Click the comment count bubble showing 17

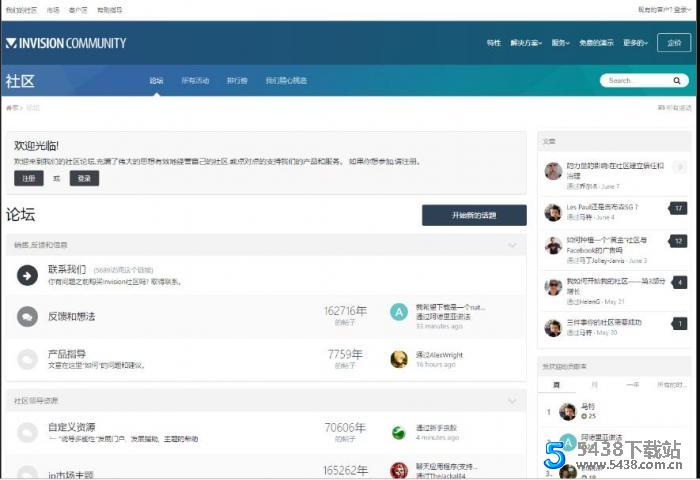(678, 208)
